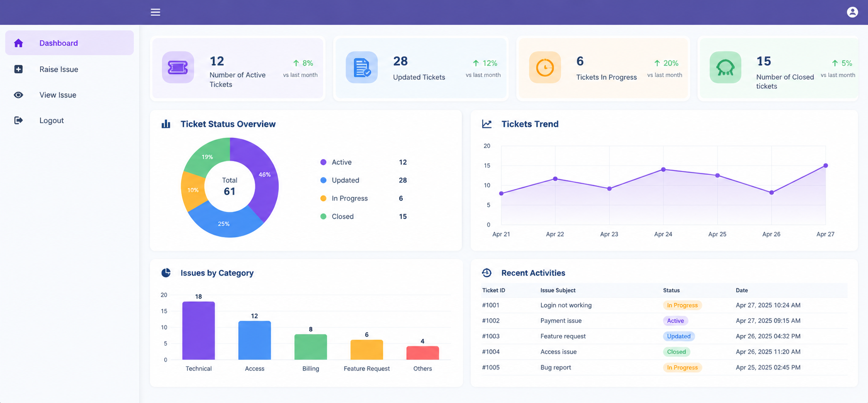Click the 25% blue donut segment
Viewport: 868px width, 403px height.
224,223
